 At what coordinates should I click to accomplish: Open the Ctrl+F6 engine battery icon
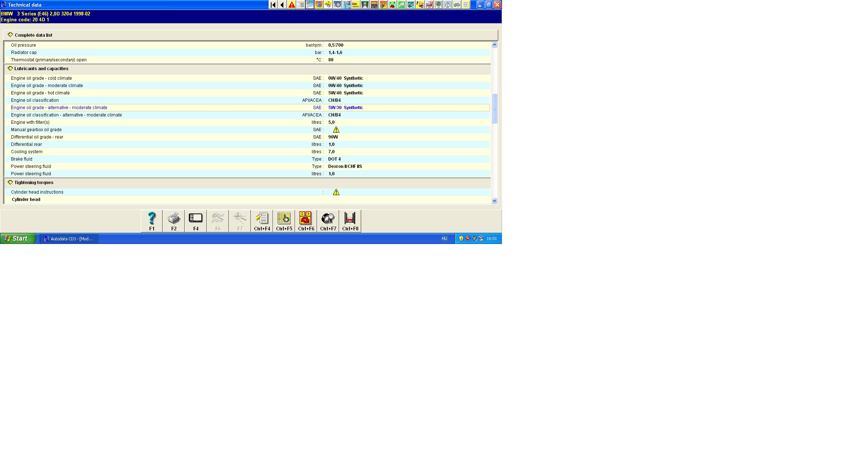point(306,221)
